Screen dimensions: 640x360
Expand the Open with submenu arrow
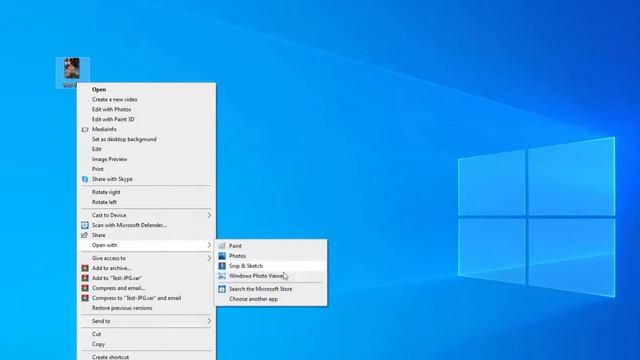(x=209, y=245)
